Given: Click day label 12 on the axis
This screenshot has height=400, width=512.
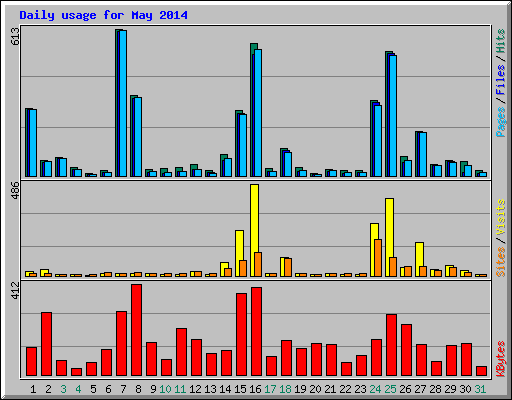Looking at the screenshot, I should click(195, 389).
